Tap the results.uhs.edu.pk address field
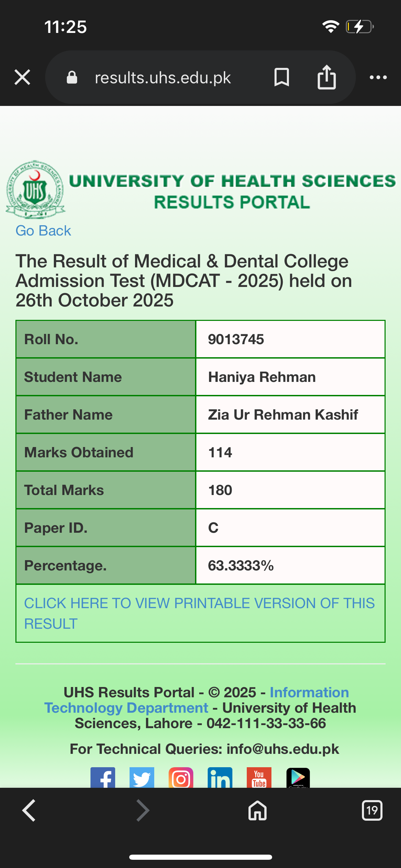 coord(163,78)
